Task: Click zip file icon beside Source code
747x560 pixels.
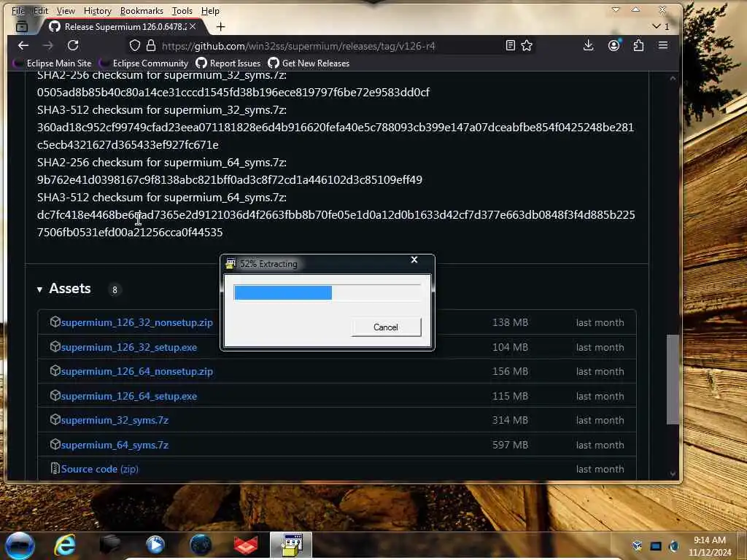Action: pos(55,469)
